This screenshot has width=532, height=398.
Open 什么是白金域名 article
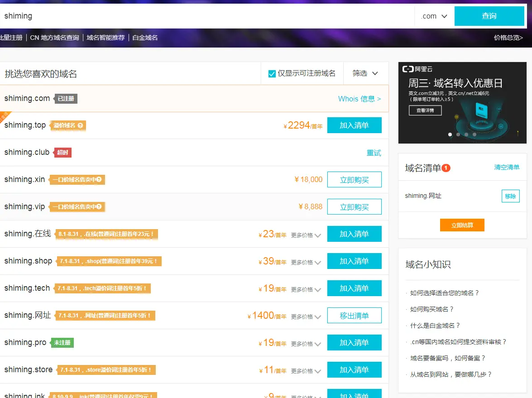[x=435, y=326]
